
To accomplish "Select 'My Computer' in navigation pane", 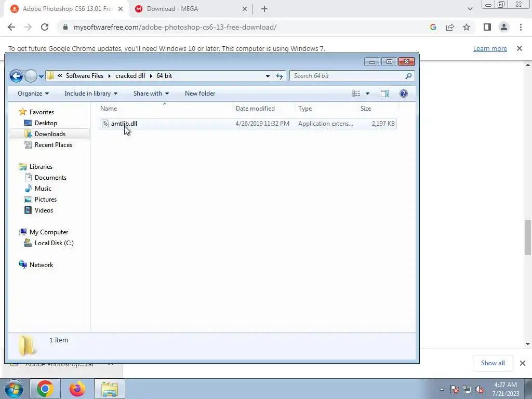I will (x=48, y=232).
